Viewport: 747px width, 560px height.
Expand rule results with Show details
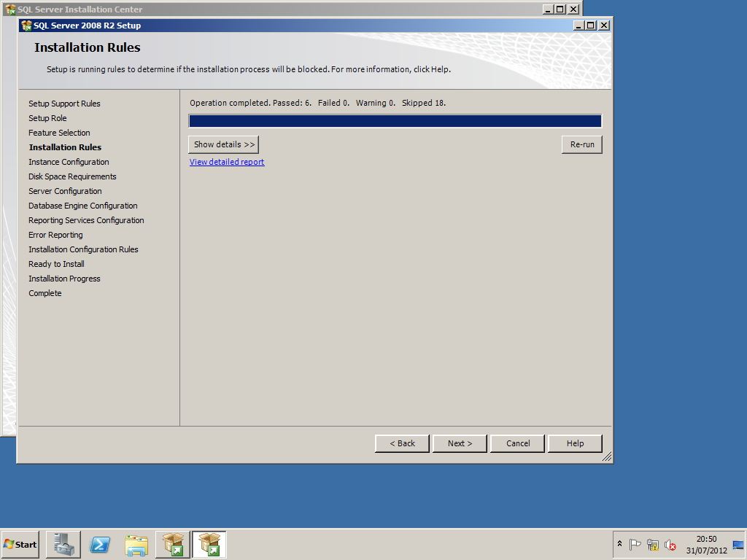(223, 144)
